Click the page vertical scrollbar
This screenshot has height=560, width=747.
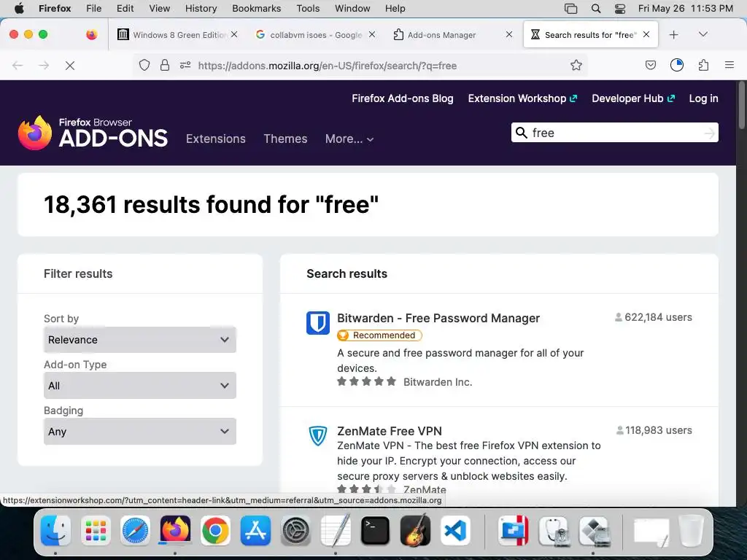741,105
